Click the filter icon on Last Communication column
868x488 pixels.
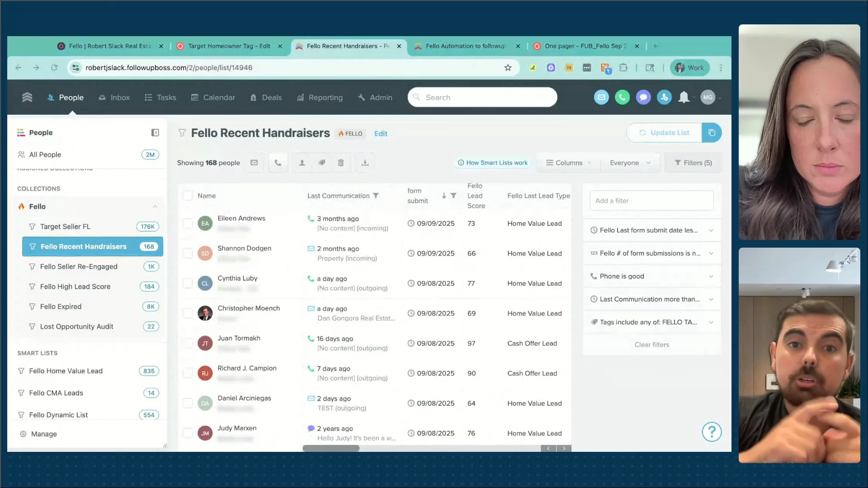coord(376,196)
